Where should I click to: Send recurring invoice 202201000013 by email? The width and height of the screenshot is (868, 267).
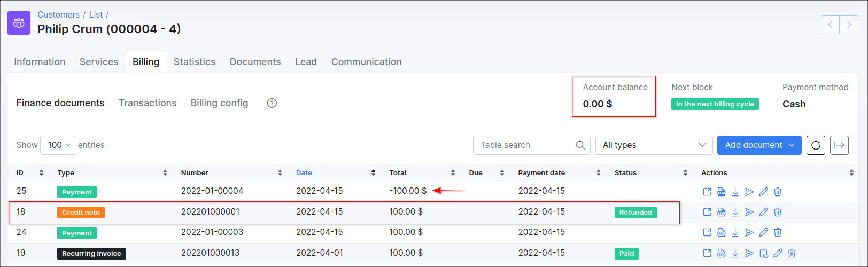749,253
